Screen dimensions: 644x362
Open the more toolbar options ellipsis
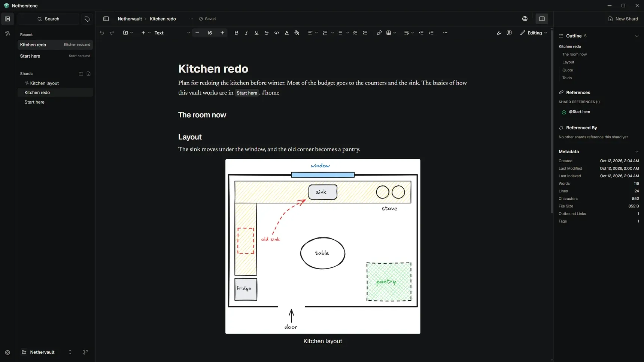pyautogui.click(x=445, y=33)
